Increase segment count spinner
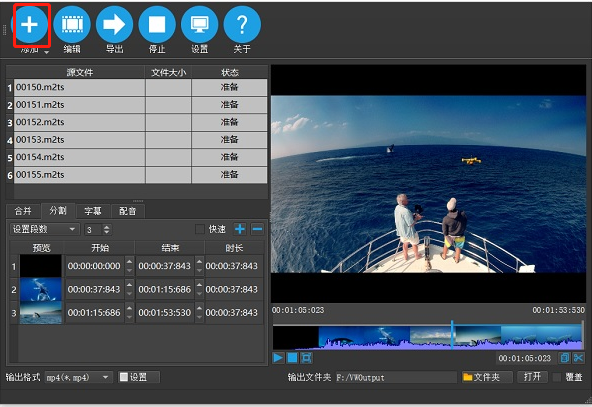This screenshot has height=407, width=592. (x=107, y=227)
